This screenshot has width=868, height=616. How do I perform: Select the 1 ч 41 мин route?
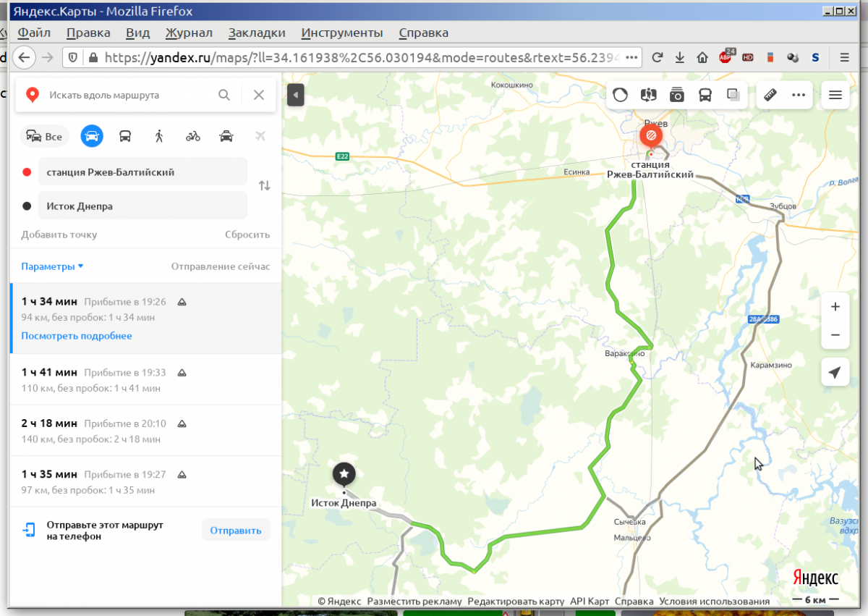145,379
